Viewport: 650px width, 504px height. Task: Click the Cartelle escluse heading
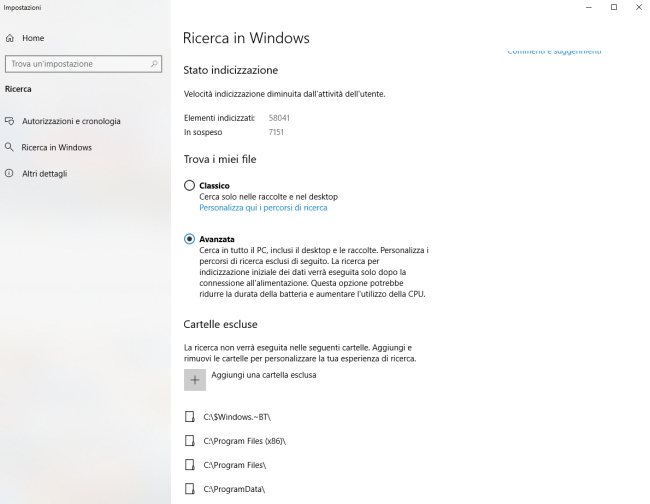pos(220,324)
